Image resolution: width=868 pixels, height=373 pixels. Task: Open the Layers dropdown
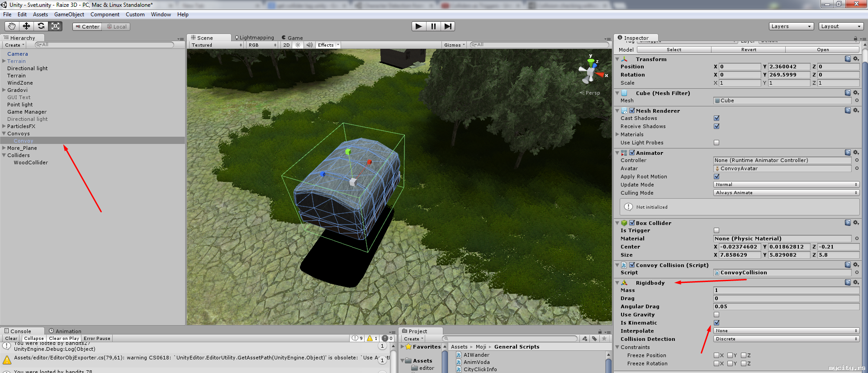click(x=791, y=26)
